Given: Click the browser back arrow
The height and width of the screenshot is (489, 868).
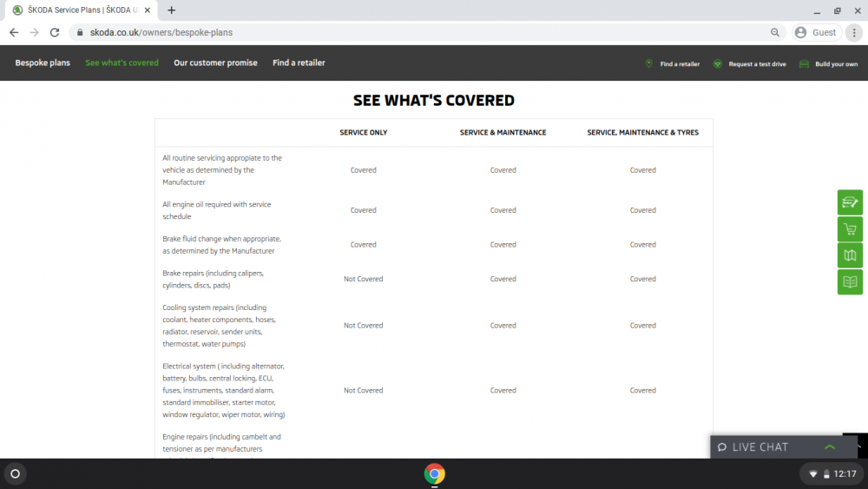Looking at the screenshot, I should pos(14,33).
